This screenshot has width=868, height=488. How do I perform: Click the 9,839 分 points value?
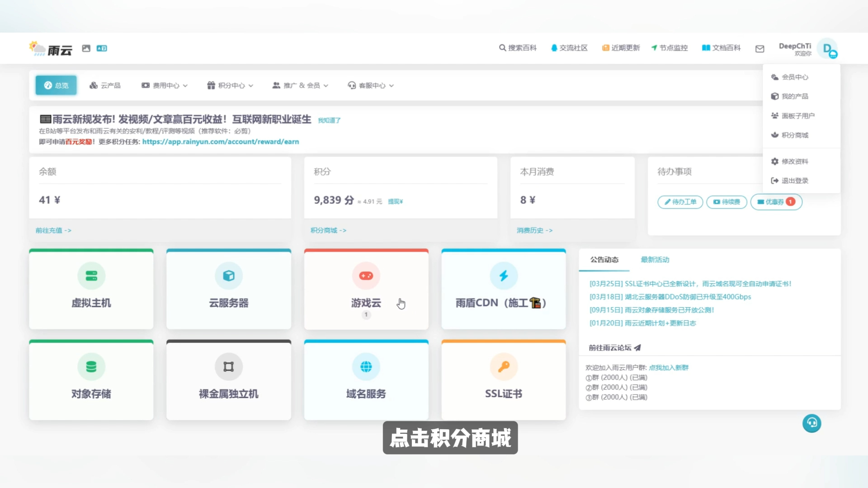point(334,200)
